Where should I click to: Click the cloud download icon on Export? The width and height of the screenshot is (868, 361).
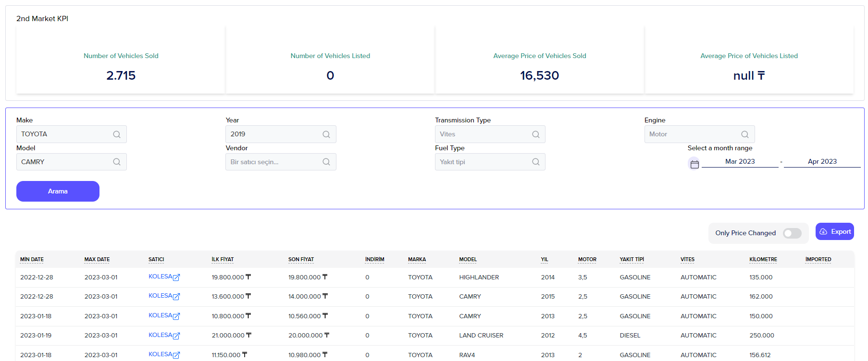click(823, 231)
